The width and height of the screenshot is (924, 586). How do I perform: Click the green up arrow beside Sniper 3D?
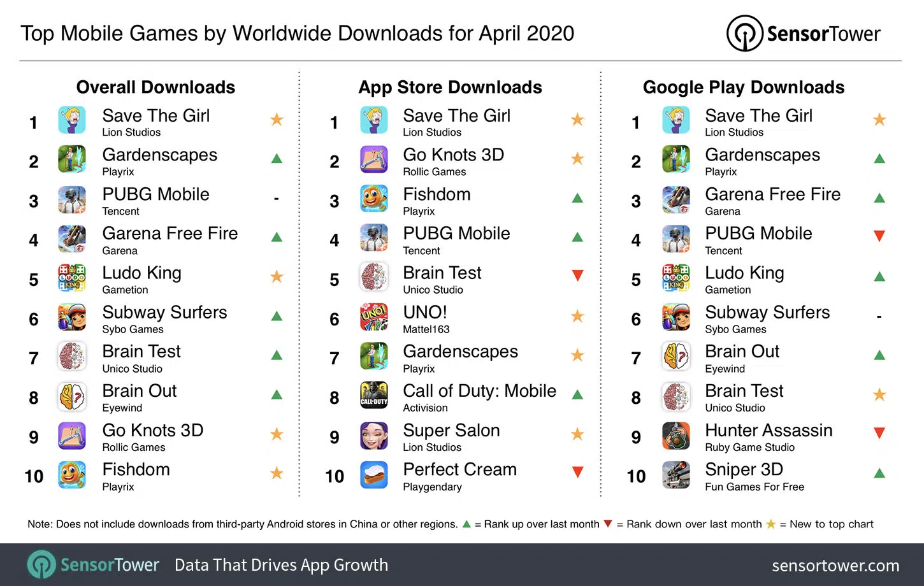pos(879,473)
